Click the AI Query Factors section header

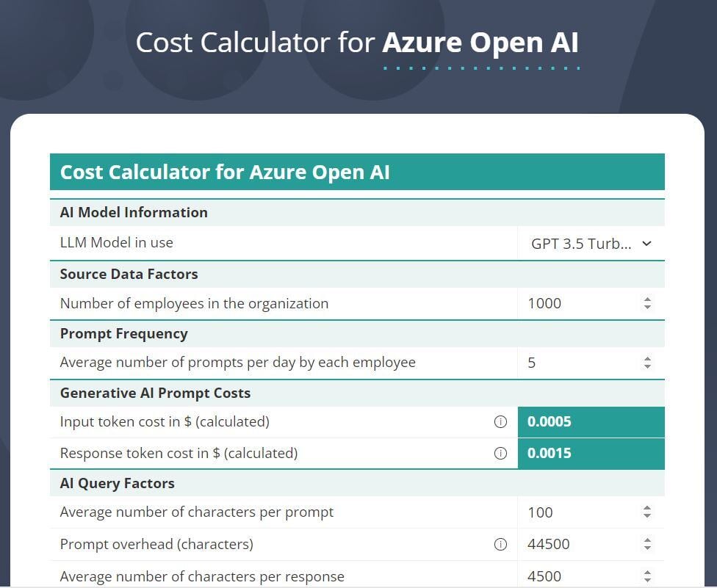[x=117, y=483]
